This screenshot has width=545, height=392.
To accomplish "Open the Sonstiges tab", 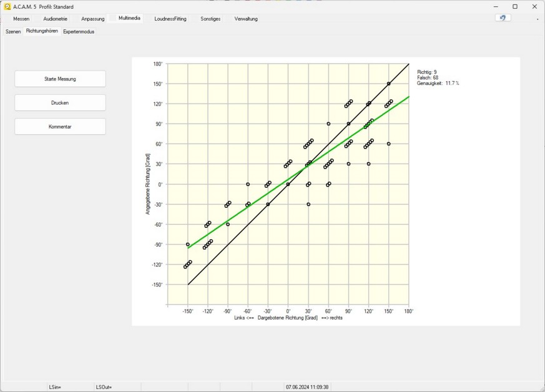I will (210, 19).
